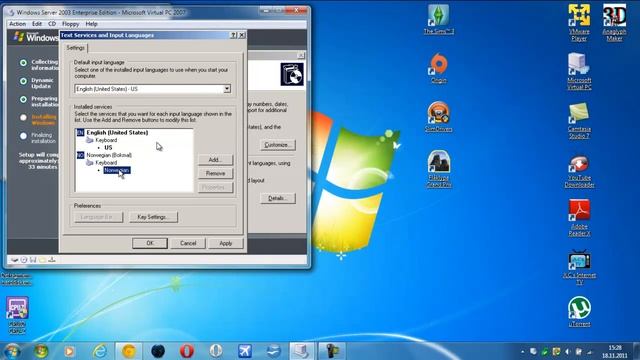The height and width of the screenshot is (360, 640).
Task: Open the CD menu in Virtual PC
Action: coord(52,24)
